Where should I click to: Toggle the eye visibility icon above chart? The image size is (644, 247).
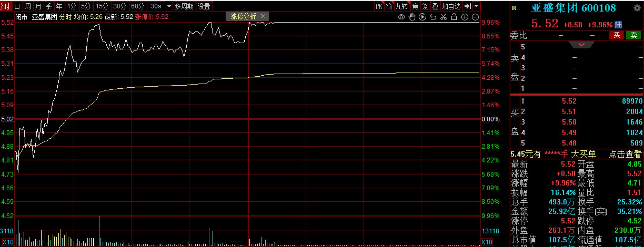(401, 17)
